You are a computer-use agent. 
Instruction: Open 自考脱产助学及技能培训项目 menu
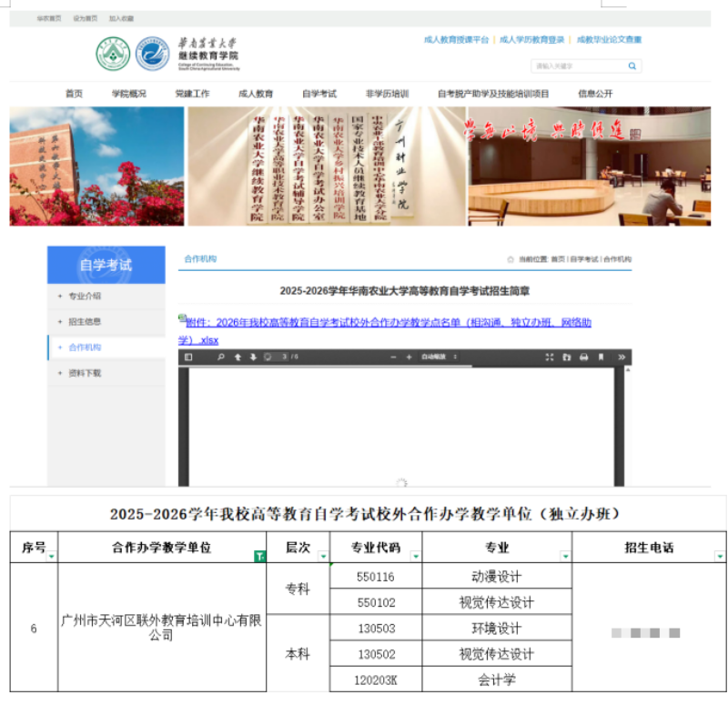click(x=493, y=94)
